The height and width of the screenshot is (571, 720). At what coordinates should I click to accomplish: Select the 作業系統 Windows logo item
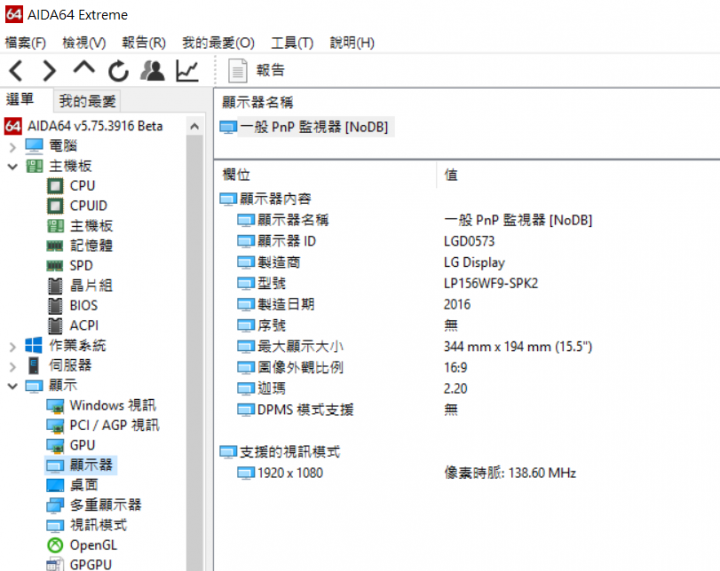click(66, 345)
